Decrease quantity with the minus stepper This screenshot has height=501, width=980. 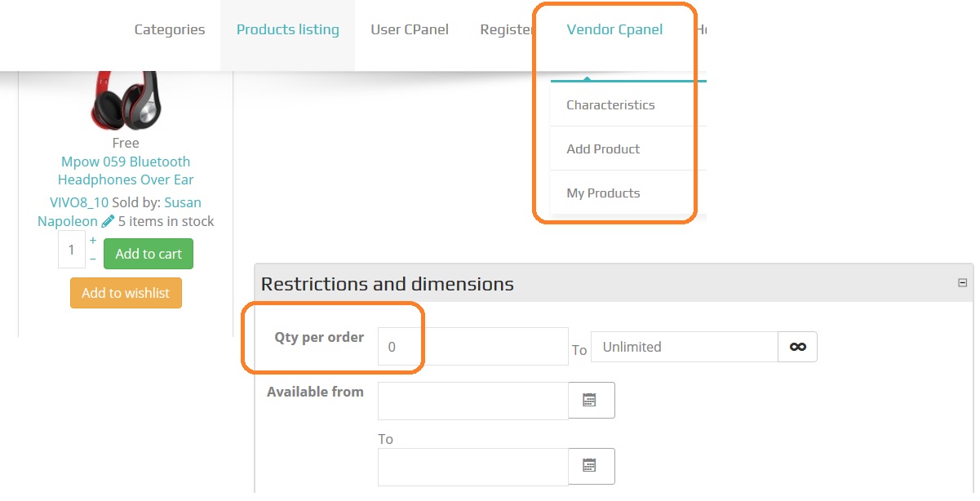(93, 259)
